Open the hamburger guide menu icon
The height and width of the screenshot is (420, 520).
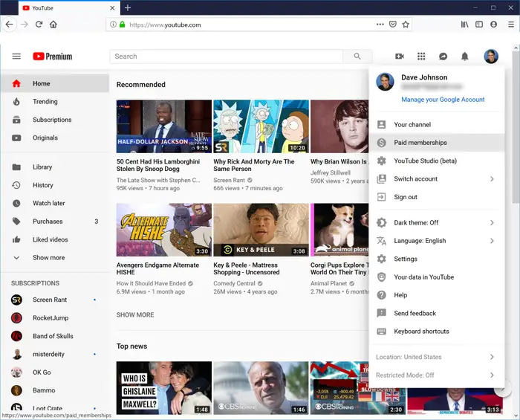pos(16,56)
